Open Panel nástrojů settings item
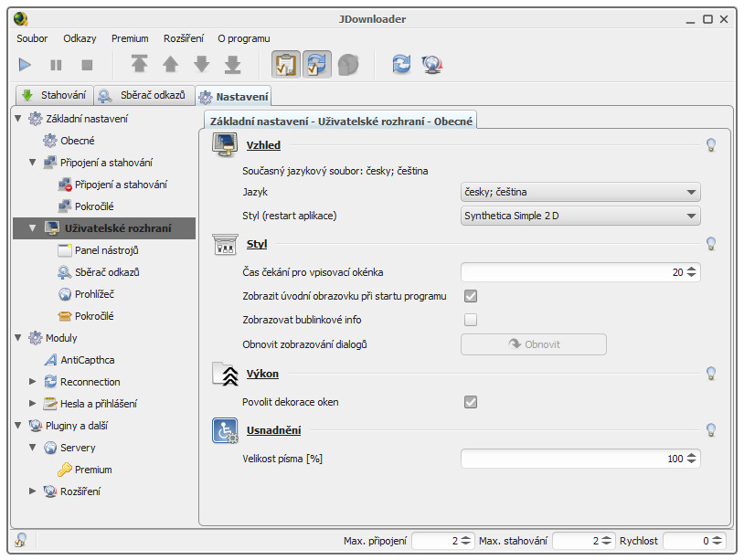The height and width of the screenshot is (560, 744). pyautogui.click(x=106, y=250)
